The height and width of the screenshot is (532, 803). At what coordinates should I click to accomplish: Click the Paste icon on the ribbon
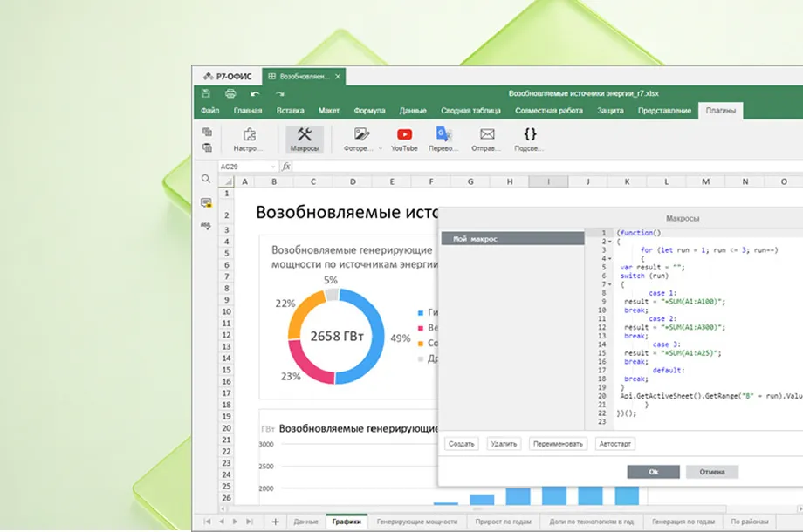(x=208, y=147)
